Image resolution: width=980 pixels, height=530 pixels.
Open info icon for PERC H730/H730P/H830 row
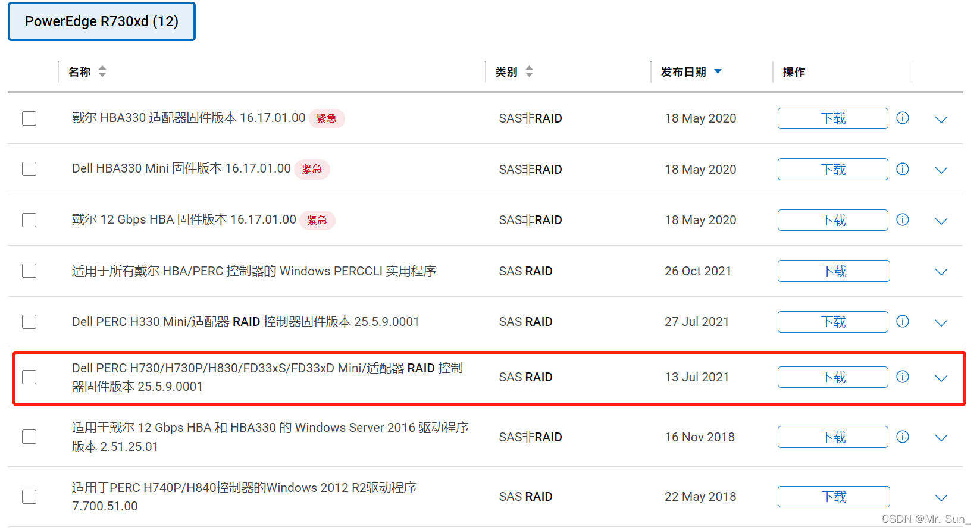pos(902,377)
